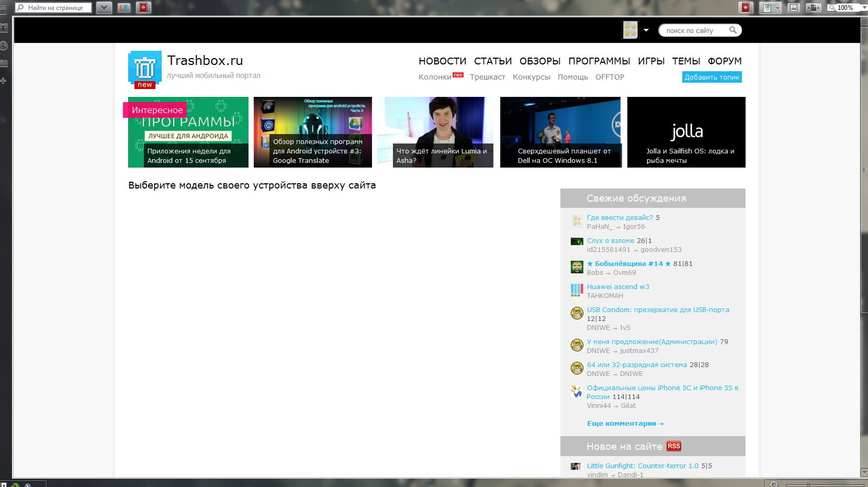
Task: Open the Google Translate review thumbnail
Action: point(313,132)
